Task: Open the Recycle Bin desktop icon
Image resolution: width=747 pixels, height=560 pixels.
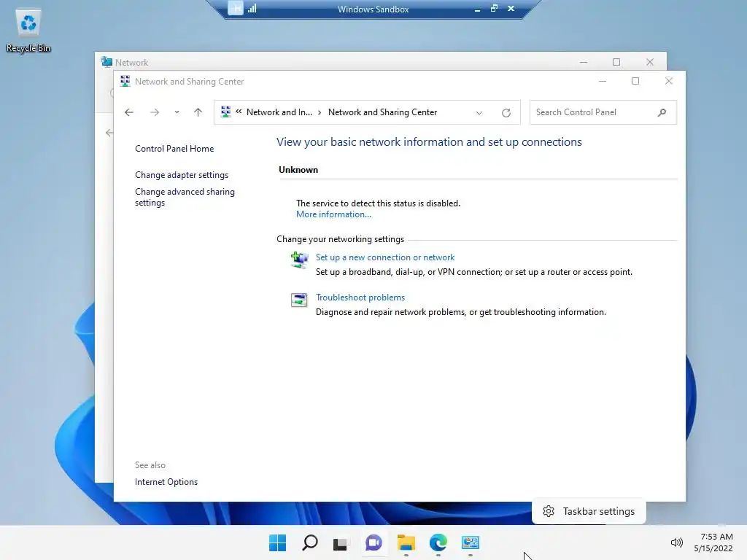Action: 28,31
